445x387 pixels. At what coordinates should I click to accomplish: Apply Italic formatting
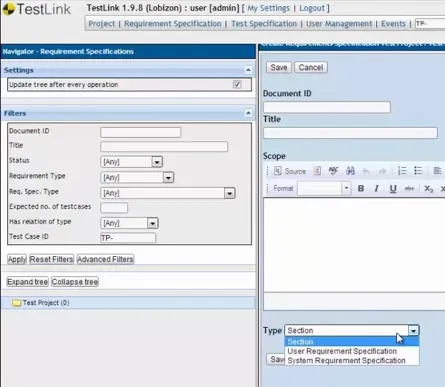377,189
